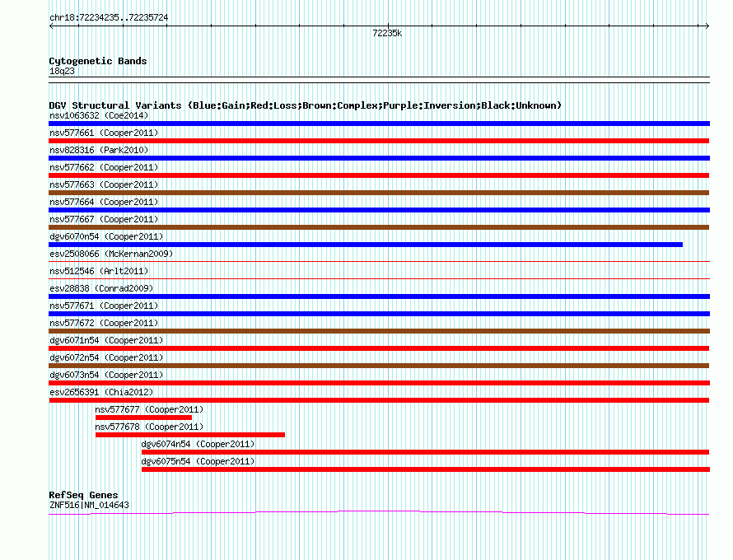Viewport: 733px width, 560px height.
Task: Click the black cytogenetic band 18q23 line
Action: click(379, 80)
